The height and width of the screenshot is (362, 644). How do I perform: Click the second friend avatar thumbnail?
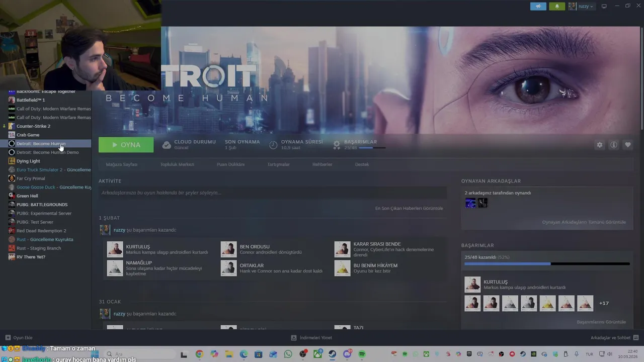482,203
